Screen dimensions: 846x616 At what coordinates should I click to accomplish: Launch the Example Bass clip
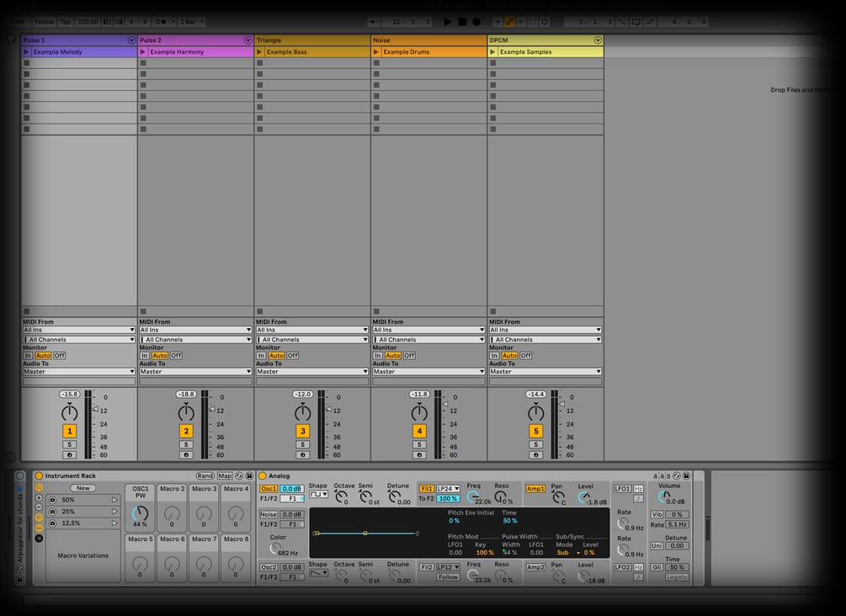259,52
